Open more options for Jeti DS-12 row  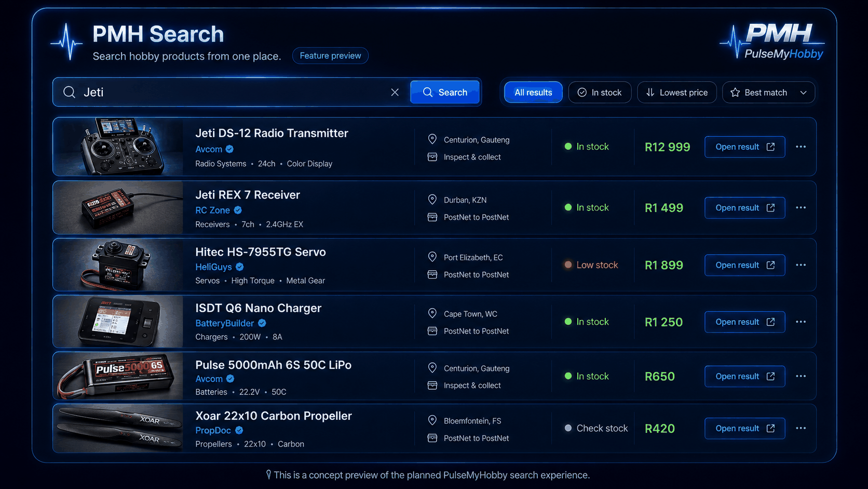[801, 147]
